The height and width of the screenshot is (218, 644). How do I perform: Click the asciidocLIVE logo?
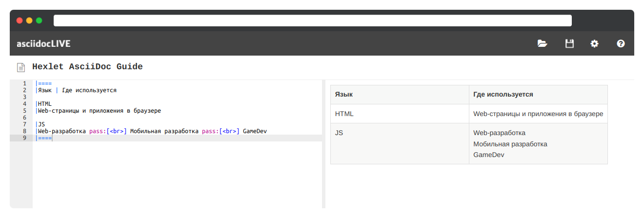click(x=43, y=43)
